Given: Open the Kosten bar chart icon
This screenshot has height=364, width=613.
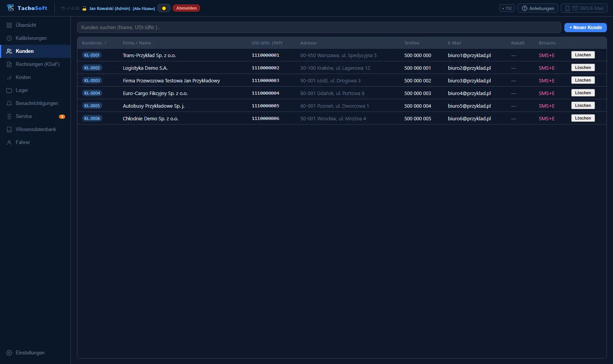Looking at the screenshot, I should coord(9,77).
